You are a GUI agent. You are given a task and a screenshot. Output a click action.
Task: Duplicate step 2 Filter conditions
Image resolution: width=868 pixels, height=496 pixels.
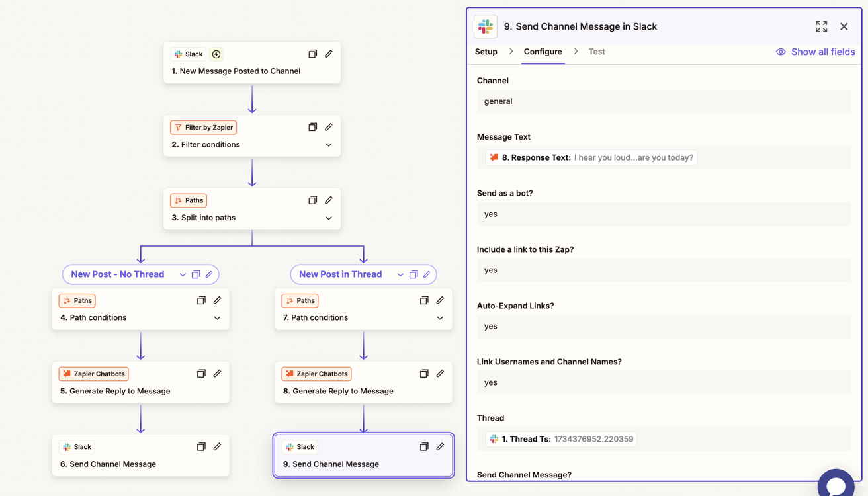(313, 127)
